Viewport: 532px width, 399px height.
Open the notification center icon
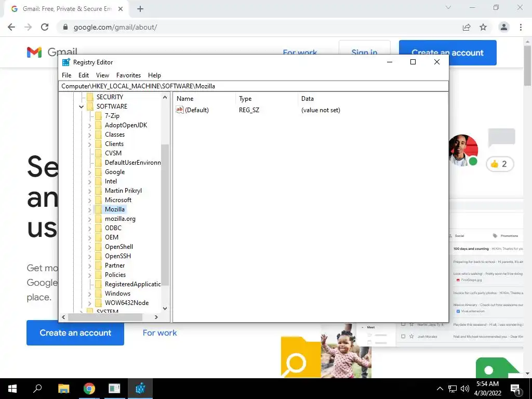pos(516,389)
